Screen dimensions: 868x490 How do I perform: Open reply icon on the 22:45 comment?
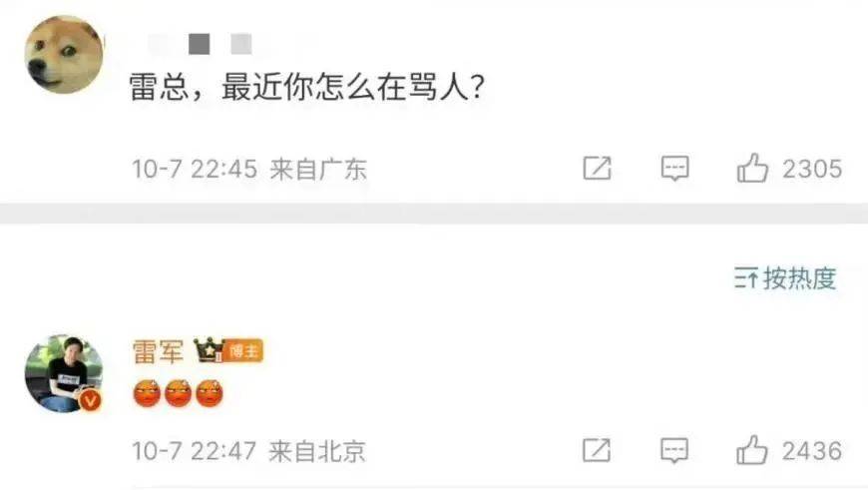[x=674, y=168]
